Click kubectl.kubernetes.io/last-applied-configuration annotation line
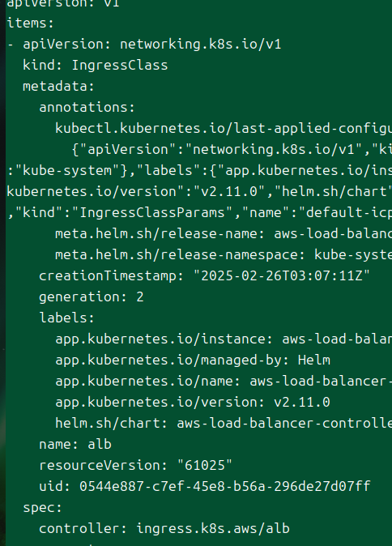This screenshot has height=546, width=392. coord(224,129)
